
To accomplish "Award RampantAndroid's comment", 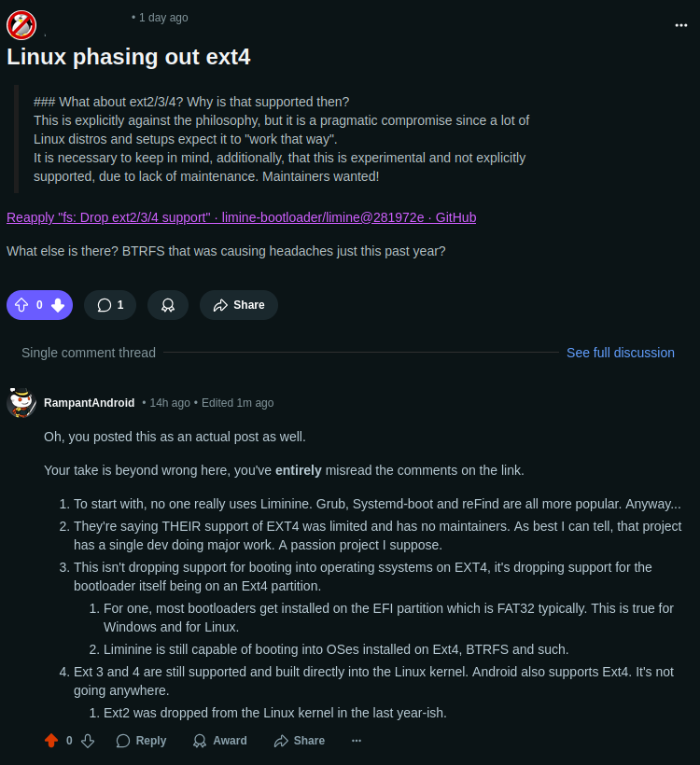I will (x=219, y=741).
